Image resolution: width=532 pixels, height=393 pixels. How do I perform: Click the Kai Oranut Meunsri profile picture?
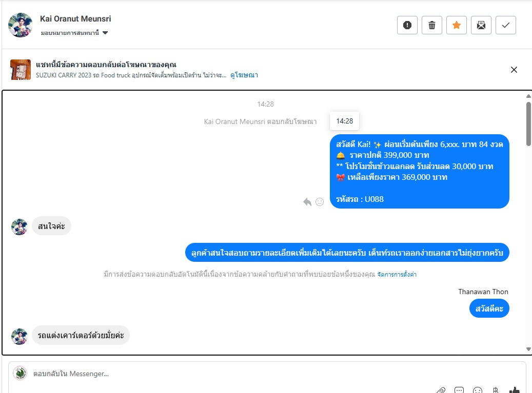(21, 25)
